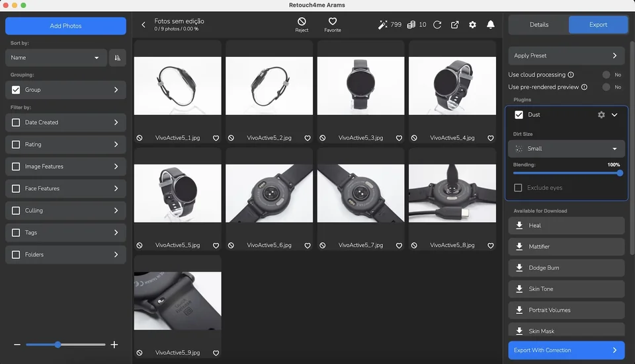Image resolution: width=635 pixels, height=364 pixels.
Task: Check the Image Features filter checkbox
Action: 16,166
